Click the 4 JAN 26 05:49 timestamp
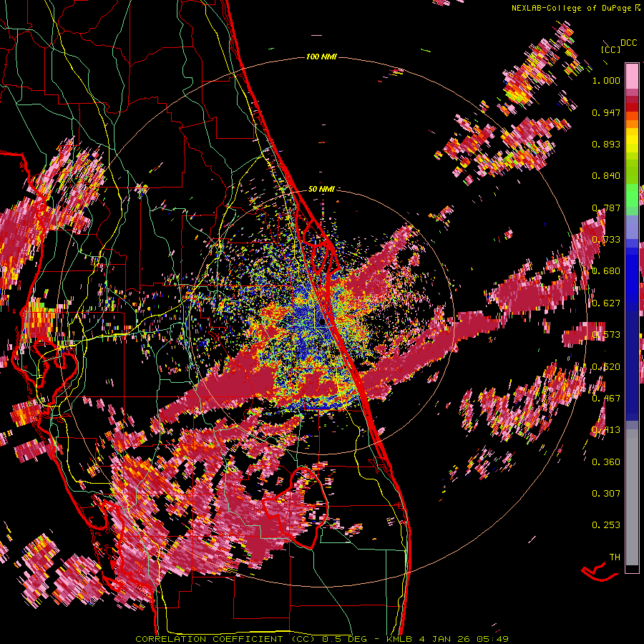This screenshot has height=644, width=644. click(x=464, y=639)
